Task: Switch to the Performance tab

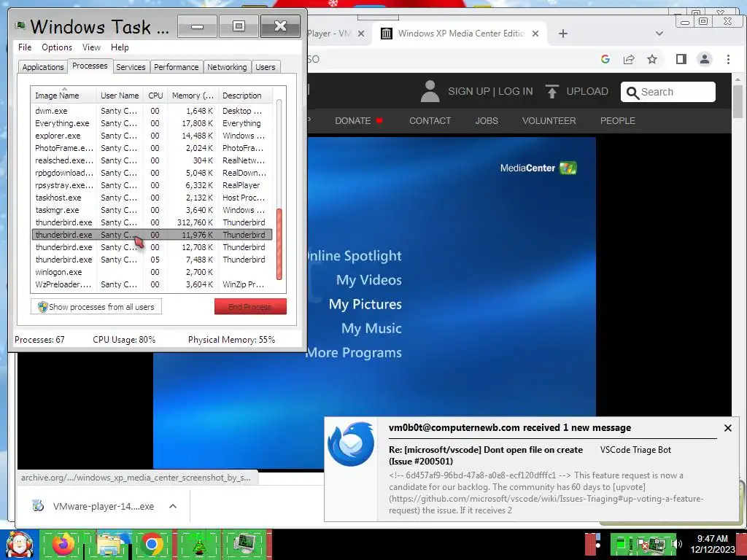Action: pyautogui.click(x=176, y=67)
